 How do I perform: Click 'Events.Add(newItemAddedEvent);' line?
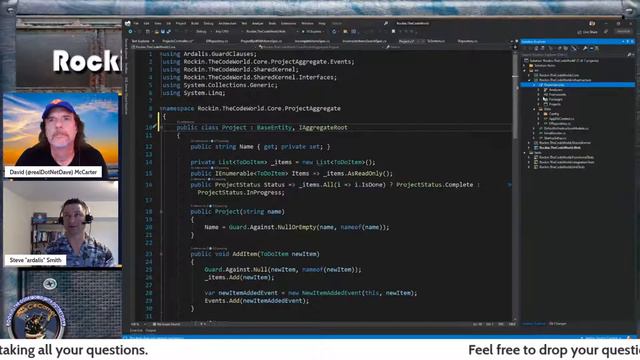(257, 301)
